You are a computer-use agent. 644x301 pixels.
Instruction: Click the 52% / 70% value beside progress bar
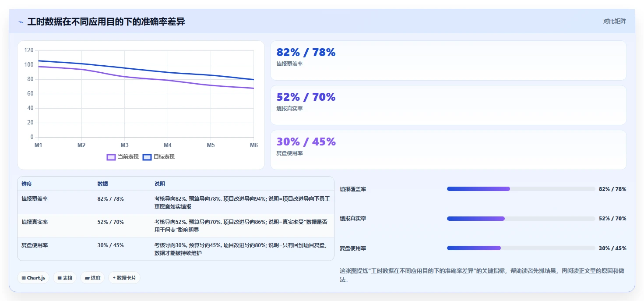[x=612, y=219]
